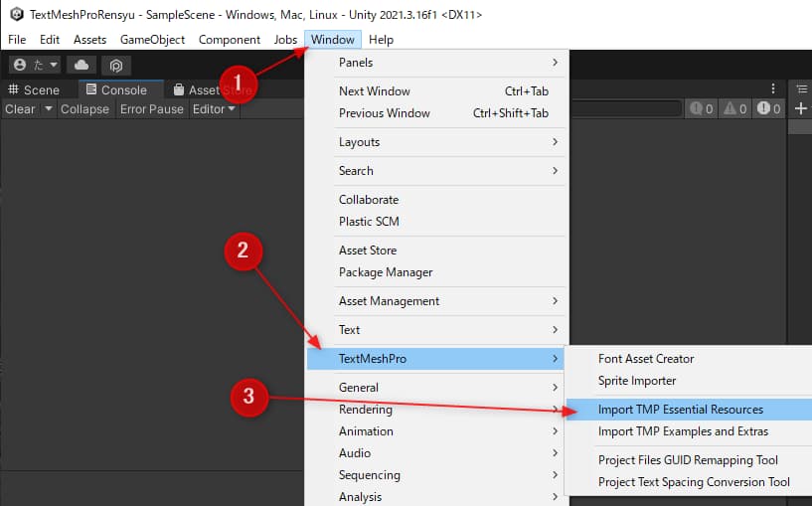
Task: Choose Package Manager from Window menu
Action: coord(386,272)
